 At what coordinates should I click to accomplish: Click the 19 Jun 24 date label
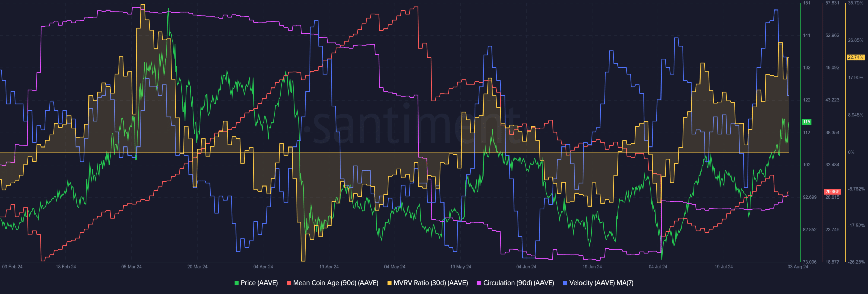point(592,267)
